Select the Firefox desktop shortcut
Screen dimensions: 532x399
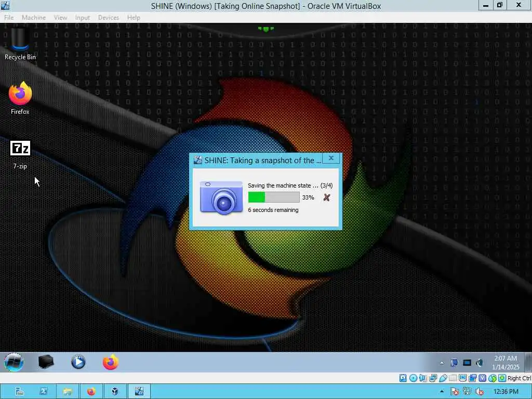pos(20,98)
